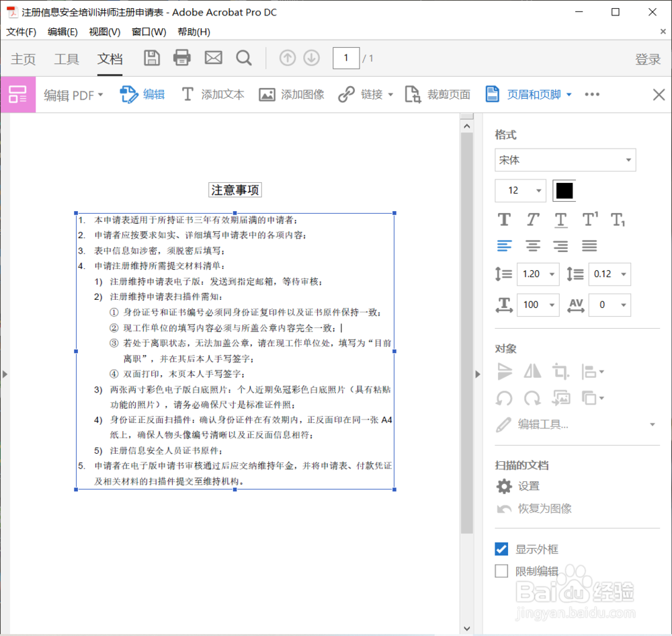Open the 链接 tool
Viewport: 672px width, 636px height.
(x=366, y=94)
